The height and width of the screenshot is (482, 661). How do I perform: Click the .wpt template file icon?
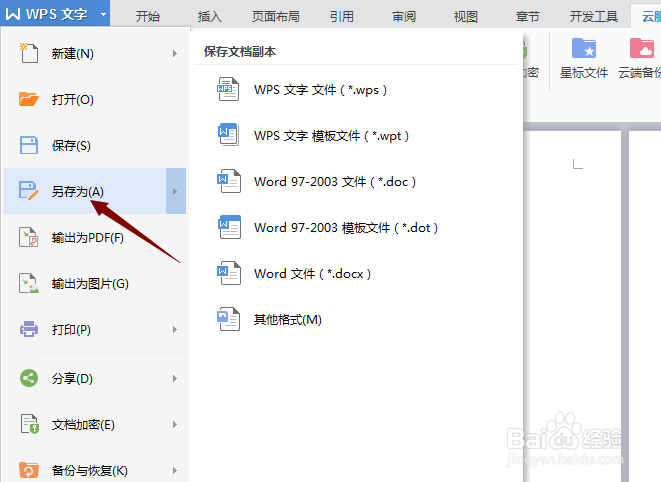pyautogui.click(x=228, y=135)
